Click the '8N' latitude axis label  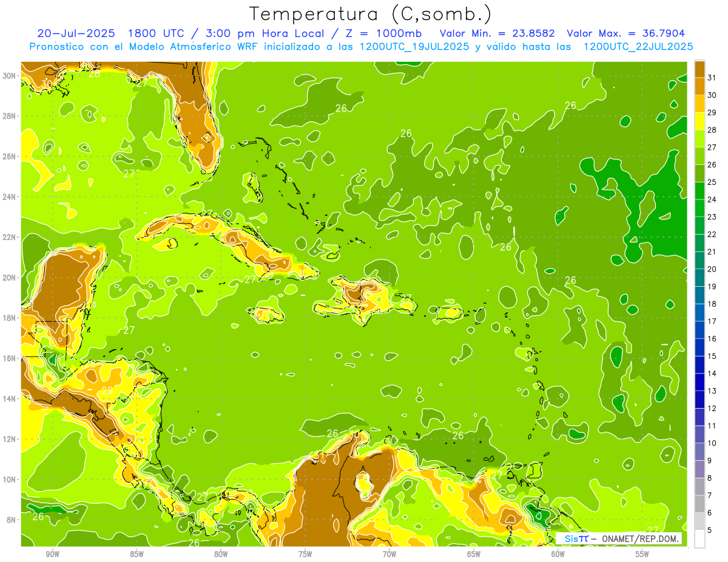(x=11, y=520)
